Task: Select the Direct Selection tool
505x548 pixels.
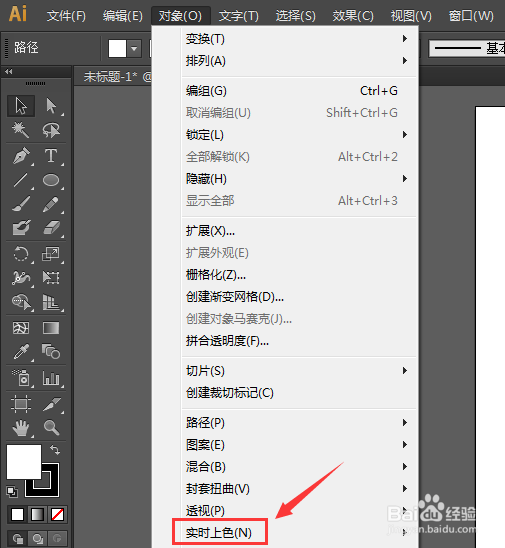Action: coord(51,106)
